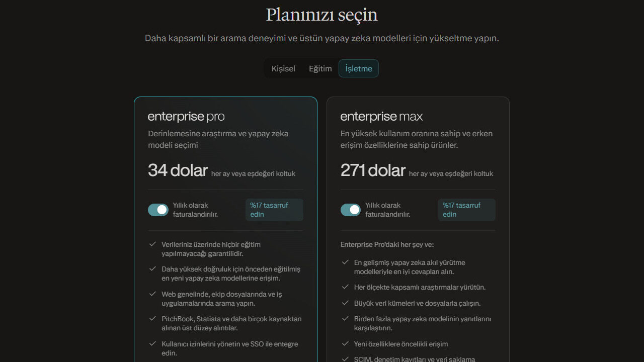Click the checkmark beside "Web genelinde" search feature
This screenshot has height=362, width=644.
click(x=153, y=294)
